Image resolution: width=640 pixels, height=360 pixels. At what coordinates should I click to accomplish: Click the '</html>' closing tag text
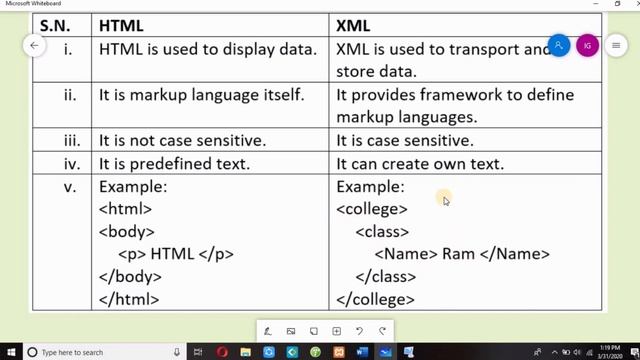pos(129,299)
